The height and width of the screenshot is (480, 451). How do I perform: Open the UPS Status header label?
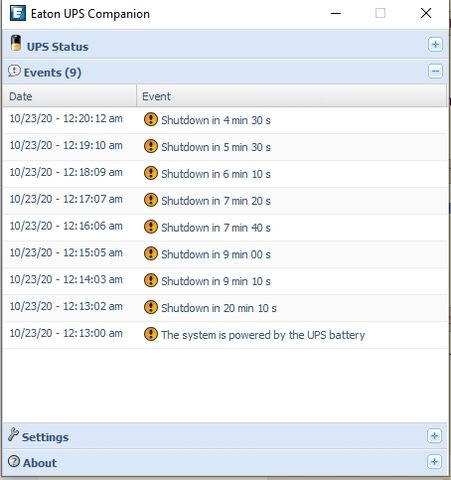click(x=58, y=47)
